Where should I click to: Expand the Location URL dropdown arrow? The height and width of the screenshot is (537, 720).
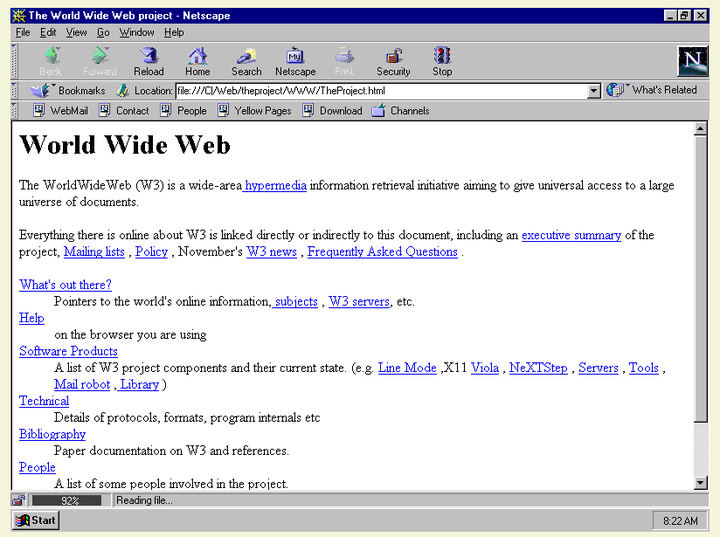coord(594,91)
